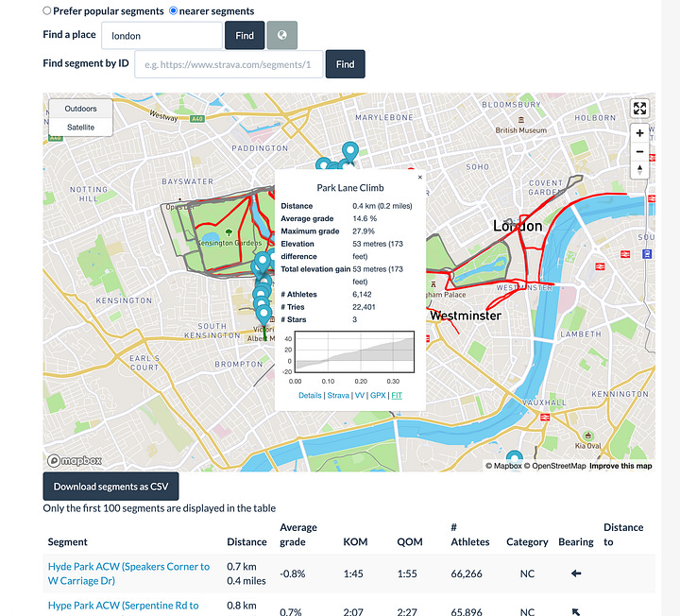This screenshot has width=680, height=616.
Task: Click the map marker near Marylebone
Action: [x=350, y=152]
